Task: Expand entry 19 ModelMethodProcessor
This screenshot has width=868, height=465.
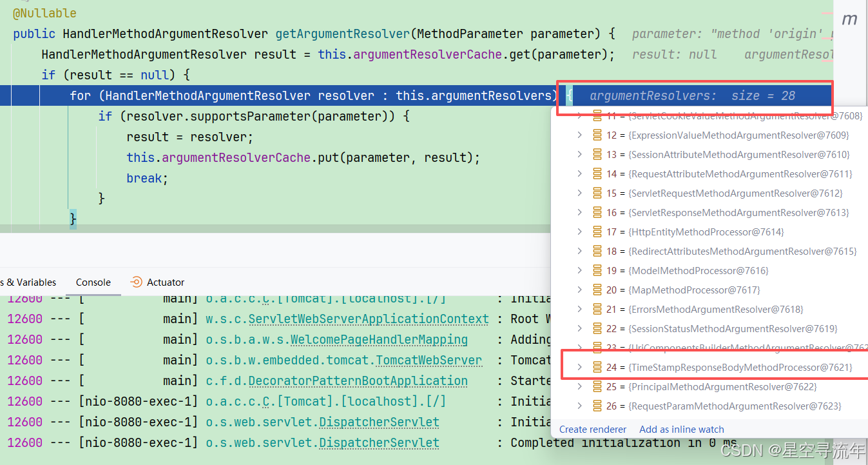Action: coord(579,270)
